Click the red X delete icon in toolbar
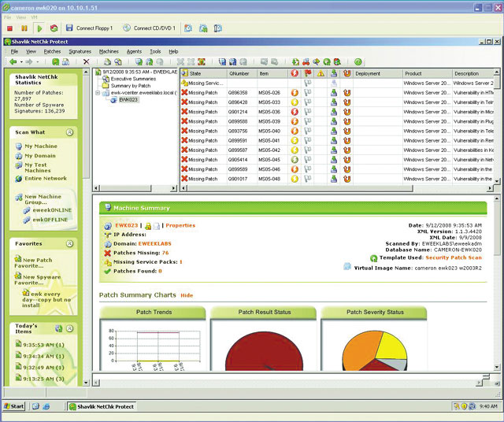The image size is (504, 422). [x=86, y=61]
